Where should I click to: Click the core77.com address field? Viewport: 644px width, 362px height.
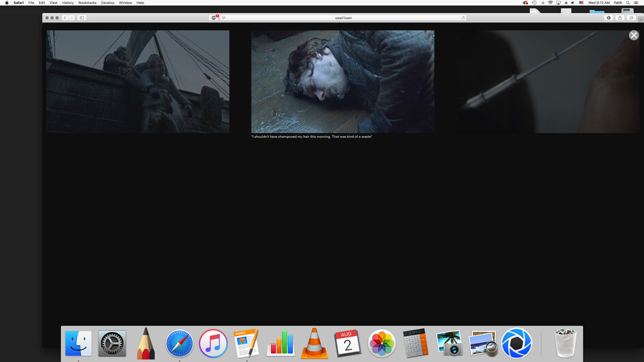344,18
